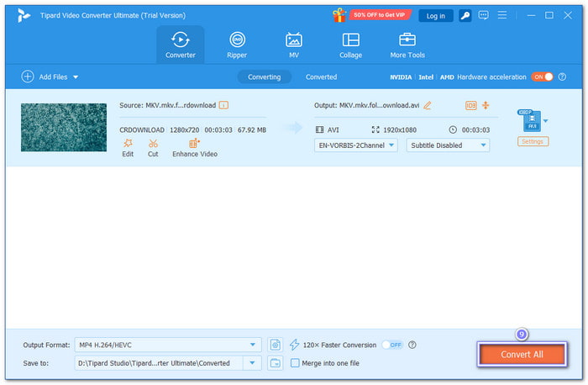Open the Enhance Video tool
This screenshot has height=385, width=588.
click(x=195, y=144)
